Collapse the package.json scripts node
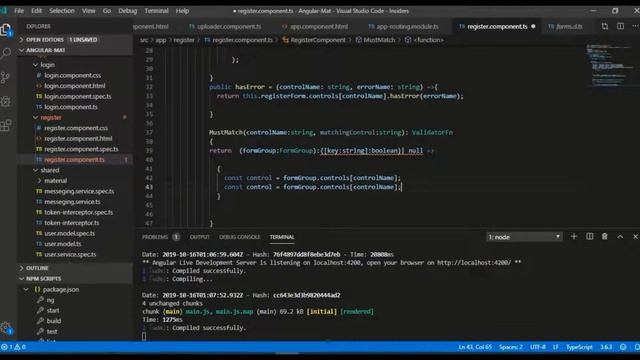The image size is (640, 360). [60, 289]
